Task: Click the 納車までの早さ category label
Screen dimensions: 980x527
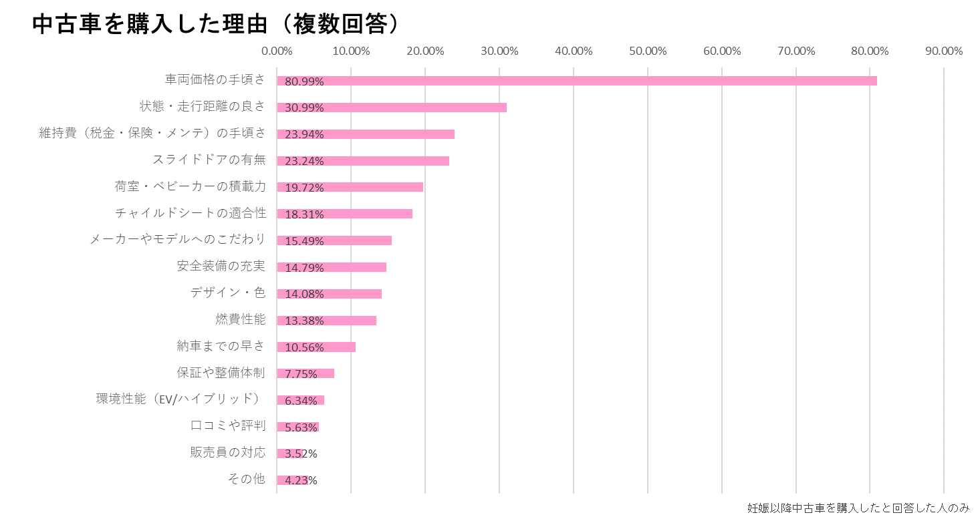Action: (x=221, y=346)
